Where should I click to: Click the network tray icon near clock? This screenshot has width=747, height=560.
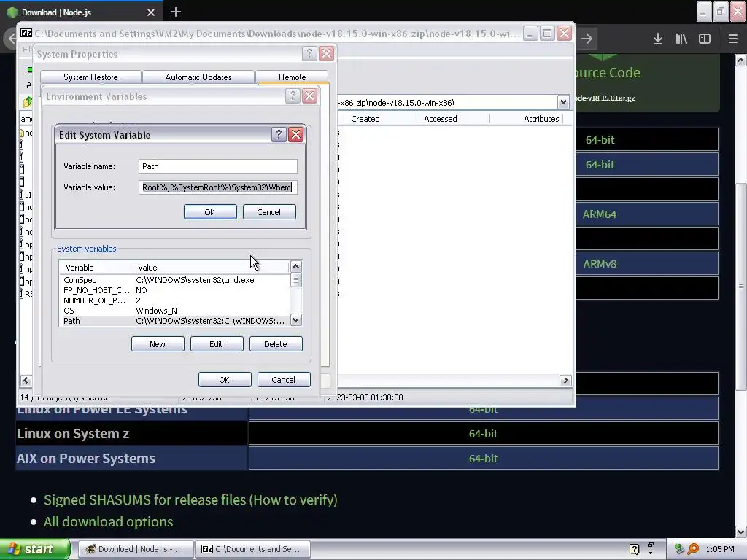pyautogui.click(x=679, y=549)
